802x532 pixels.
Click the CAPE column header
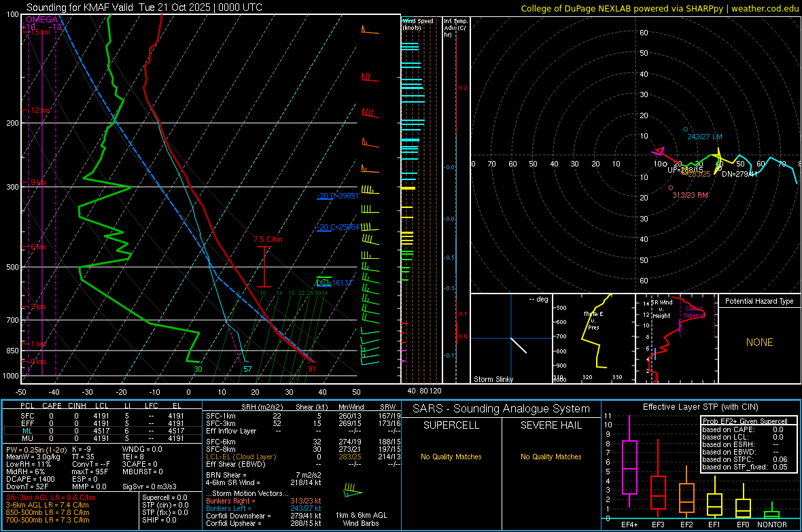coord(52,406)
